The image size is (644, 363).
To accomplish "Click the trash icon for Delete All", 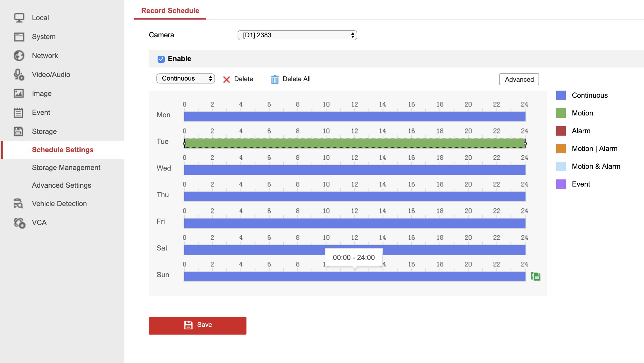I will tap(275, 79).
